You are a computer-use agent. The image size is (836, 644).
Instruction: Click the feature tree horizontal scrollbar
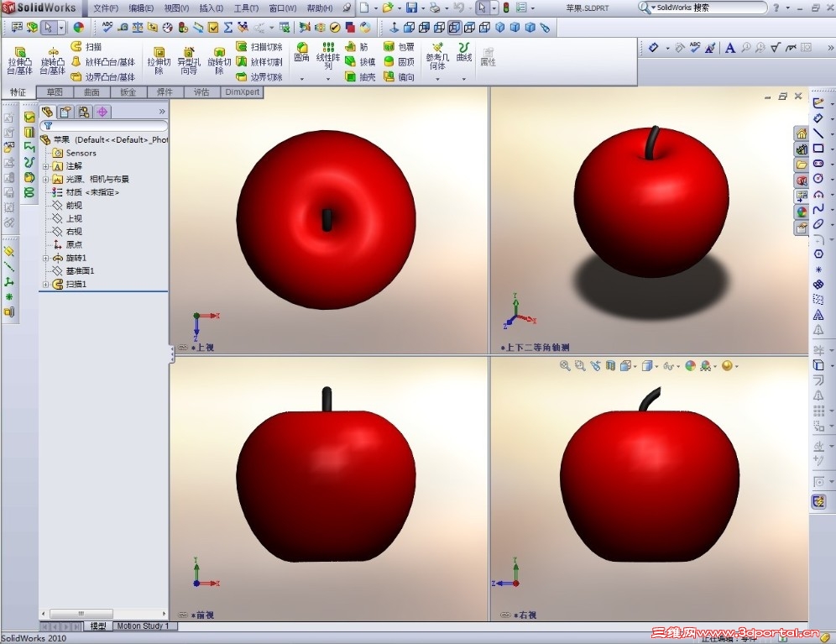(x=104, y=614)
